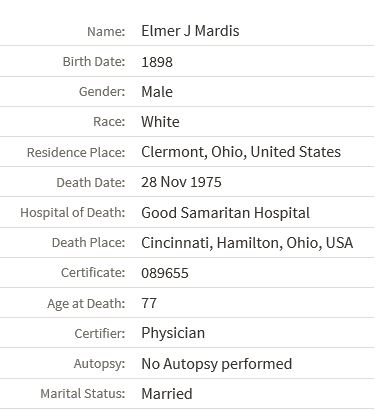Click the Name field label
This screenshot has height=410, width=379.
pos(106,32)
